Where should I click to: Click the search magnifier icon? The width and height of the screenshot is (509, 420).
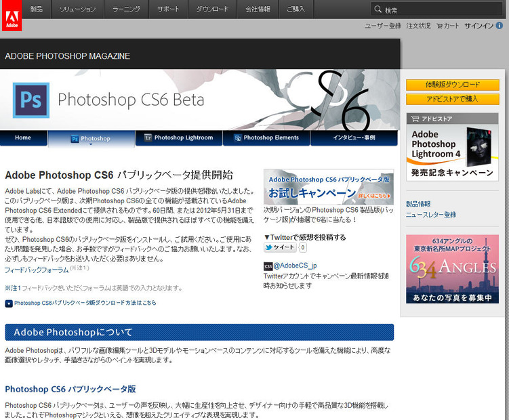[378, 9]
